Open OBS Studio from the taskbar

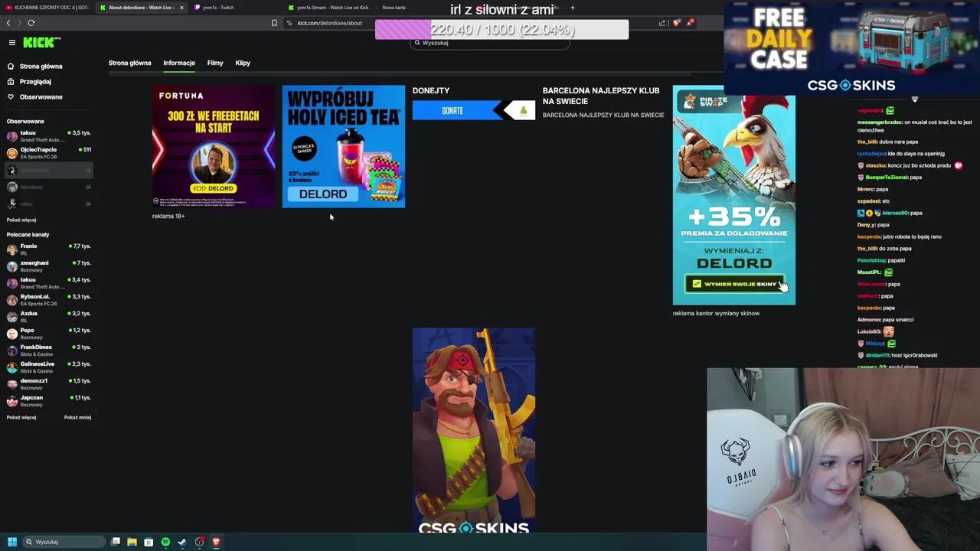click(x=199, y=542)
